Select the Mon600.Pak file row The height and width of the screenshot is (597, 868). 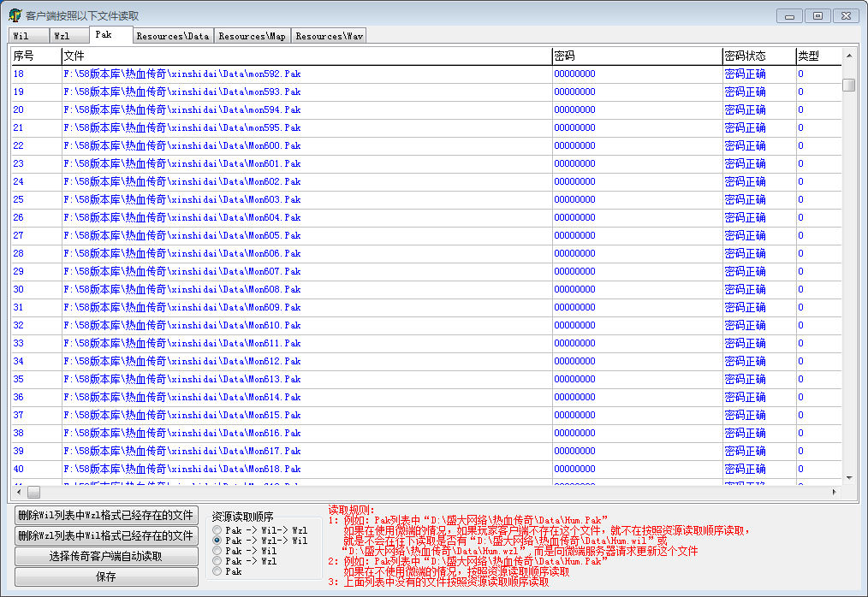(181, 145)
